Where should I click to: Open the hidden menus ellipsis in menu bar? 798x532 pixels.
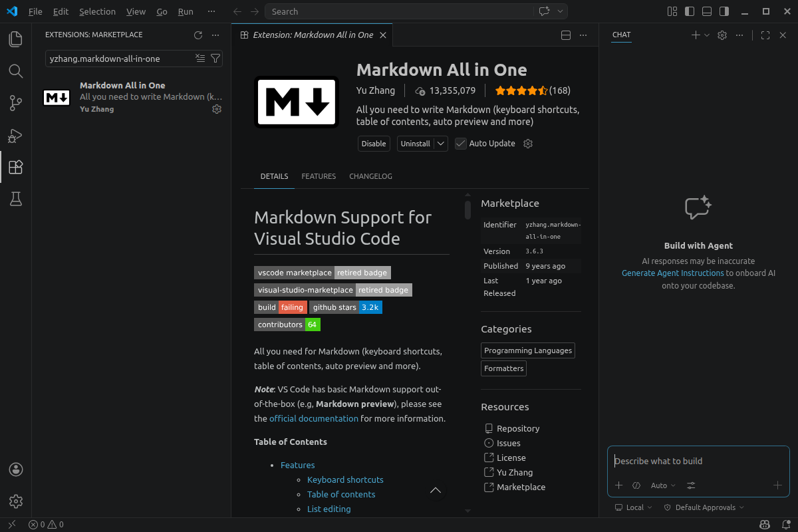coord(211,11)
